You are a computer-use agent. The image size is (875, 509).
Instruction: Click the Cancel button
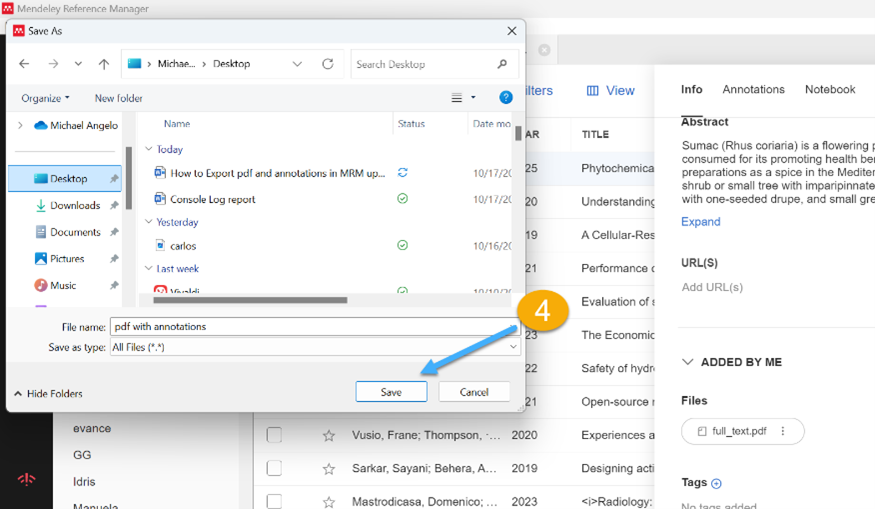coord(474,392)
